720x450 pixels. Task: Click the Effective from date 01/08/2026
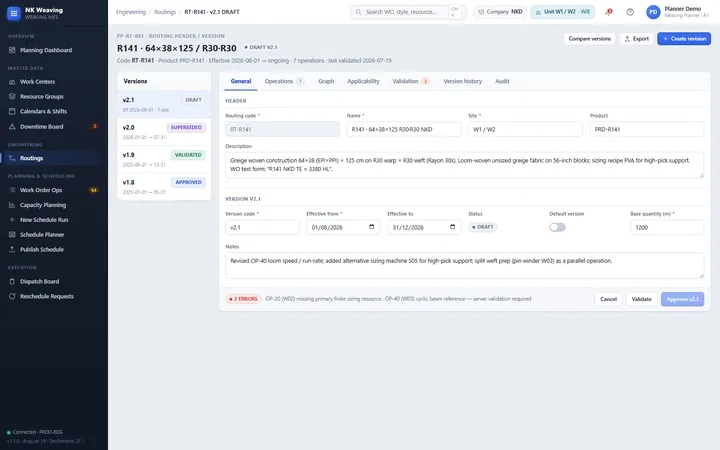click(327, 227)
